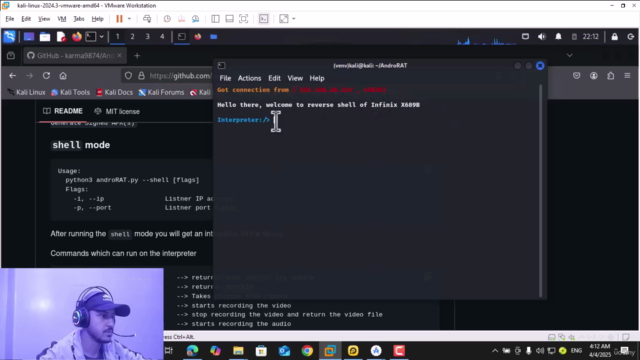Toggle VMware thumbnail bar icon

pos(229,19)
